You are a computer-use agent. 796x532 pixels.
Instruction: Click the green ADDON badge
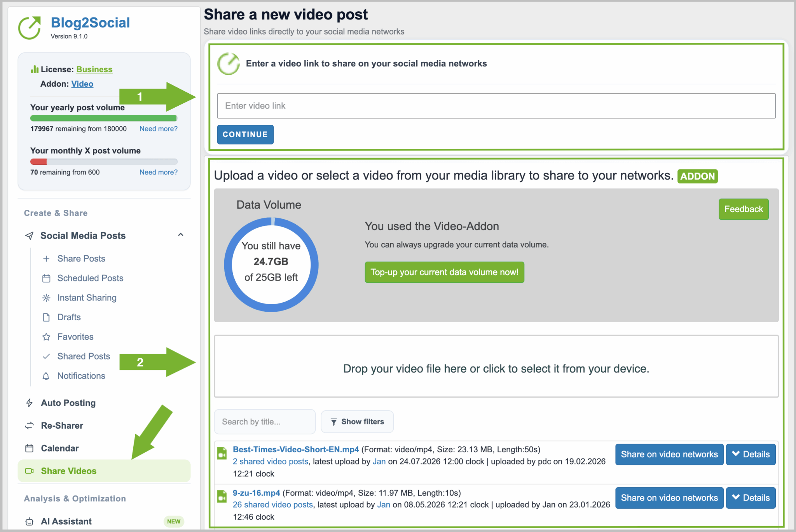[x=698, y=176]
